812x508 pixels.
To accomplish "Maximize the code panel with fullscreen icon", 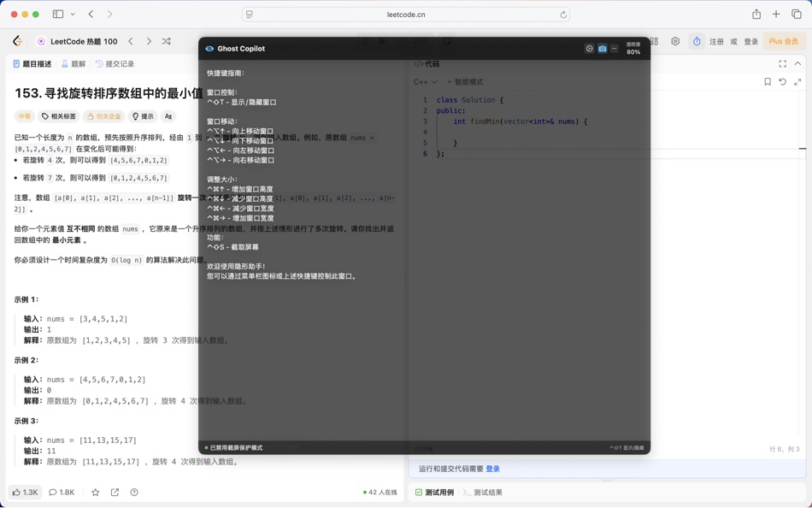I will (782, 64).
